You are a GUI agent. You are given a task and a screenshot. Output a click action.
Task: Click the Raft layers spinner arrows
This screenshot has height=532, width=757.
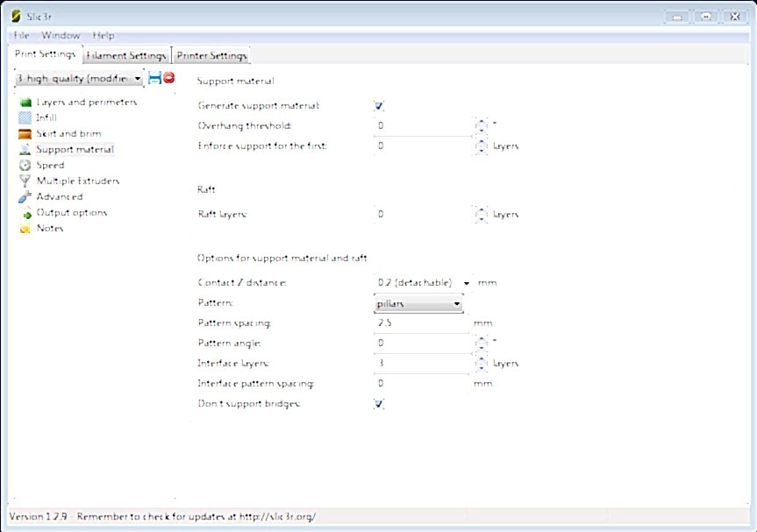(x=481, y=214)
